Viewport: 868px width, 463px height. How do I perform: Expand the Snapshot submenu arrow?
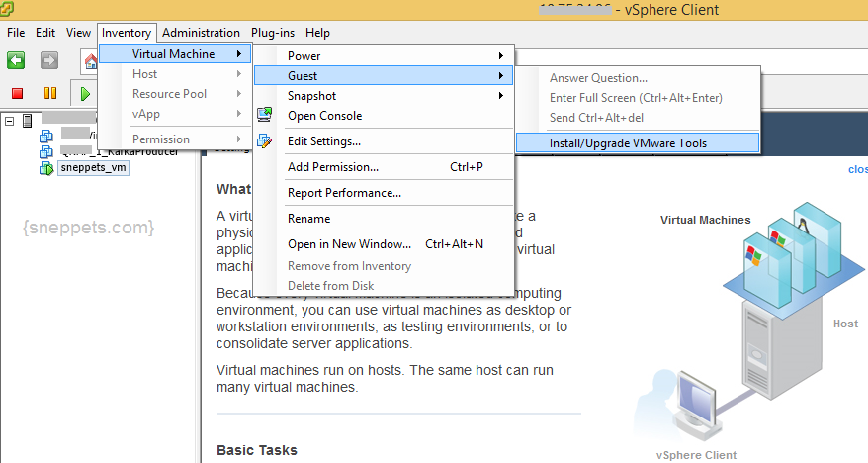500,96
